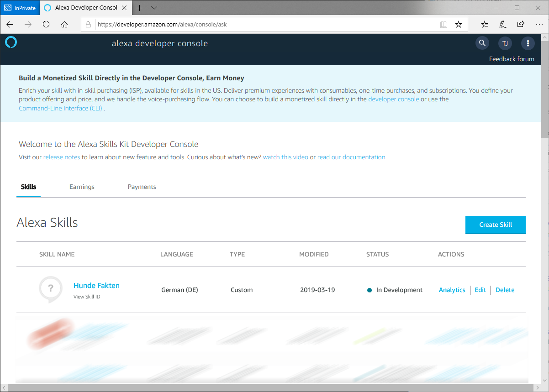Open the browser share icon
Screen dimensions: 549x392
tap(521, 25)
